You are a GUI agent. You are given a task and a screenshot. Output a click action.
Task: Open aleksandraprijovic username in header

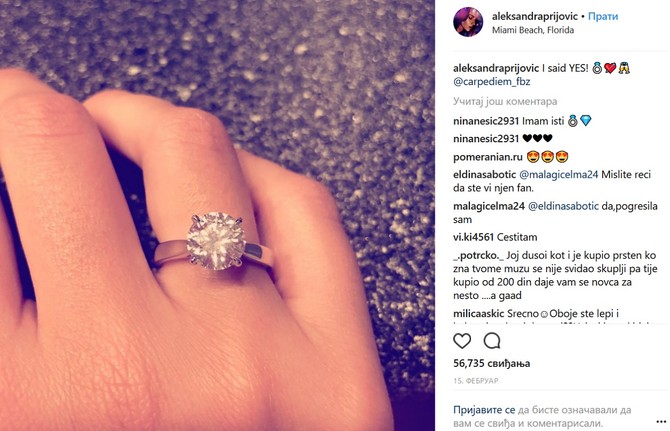coord(535,16)
